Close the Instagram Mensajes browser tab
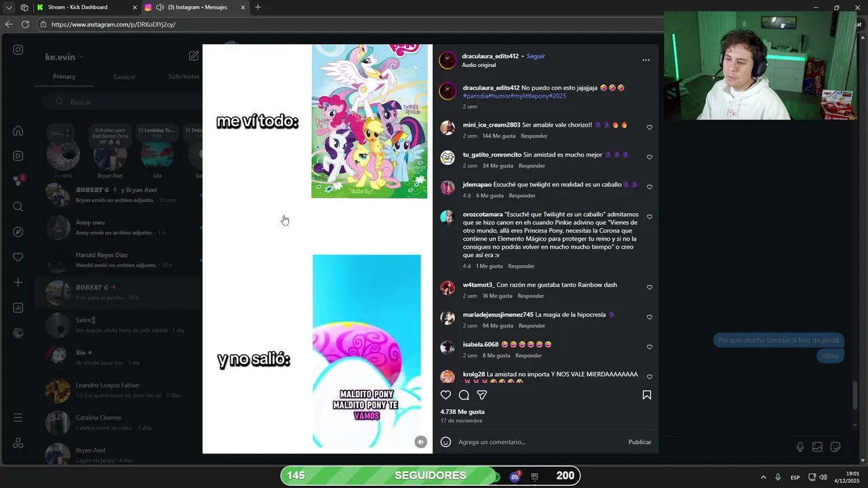Screen dimensions: 868x488 [243, 7]
